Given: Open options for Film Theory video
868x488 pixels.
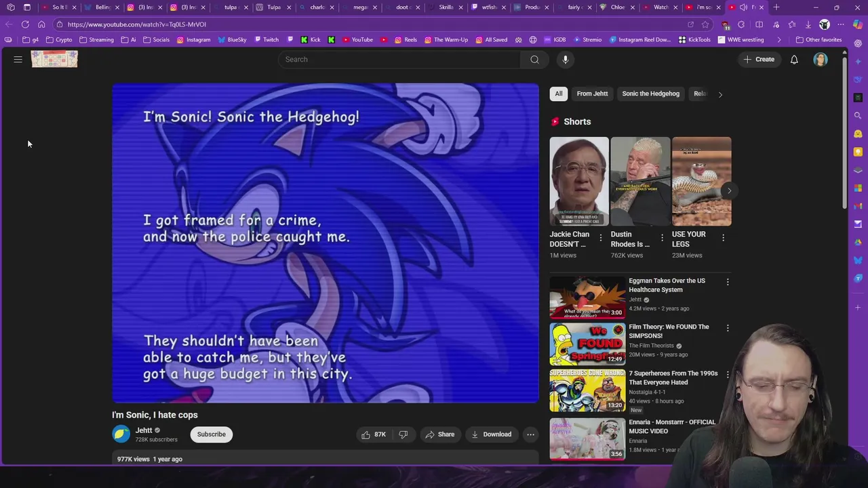Looking at the screenshot, I should [x=728, y=328].
